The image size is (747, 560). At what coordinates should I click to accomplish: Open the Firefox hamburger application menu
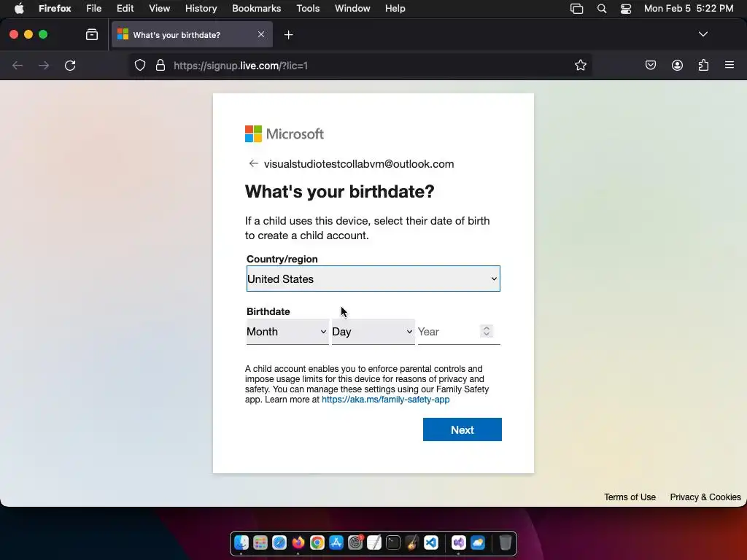(729, 65)
